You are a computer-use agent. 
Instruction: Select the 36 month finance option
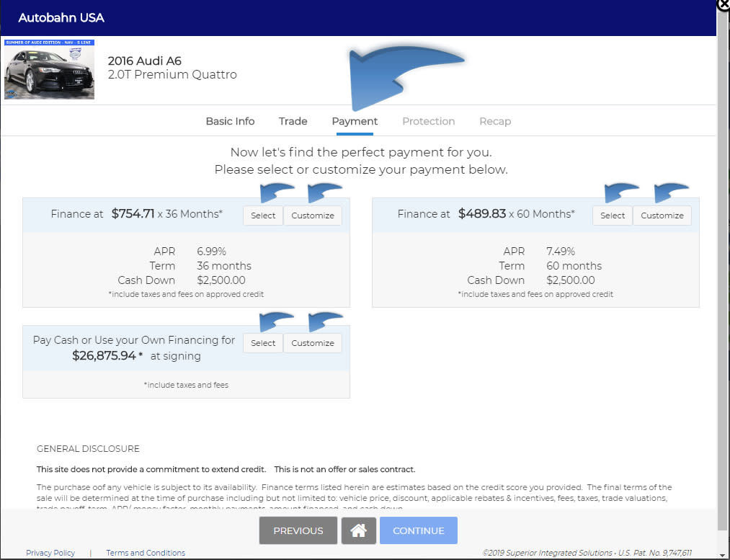coord(263,215)
